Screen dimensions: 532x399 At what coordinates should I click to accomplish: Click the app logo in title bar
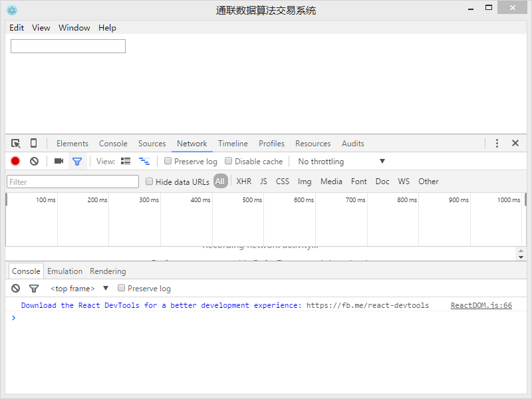(x=12, y=10)
